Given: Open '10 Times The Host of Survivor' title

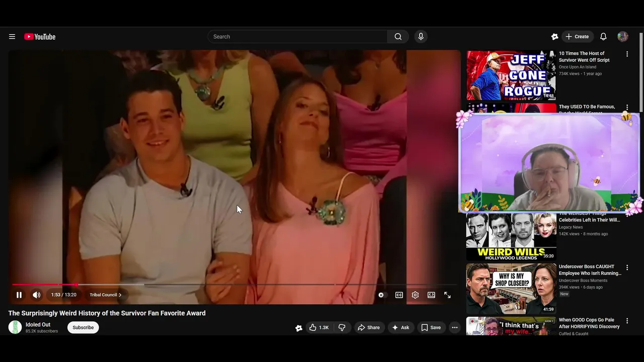Looking at the screenshot, I should click(x=584, y=56).
